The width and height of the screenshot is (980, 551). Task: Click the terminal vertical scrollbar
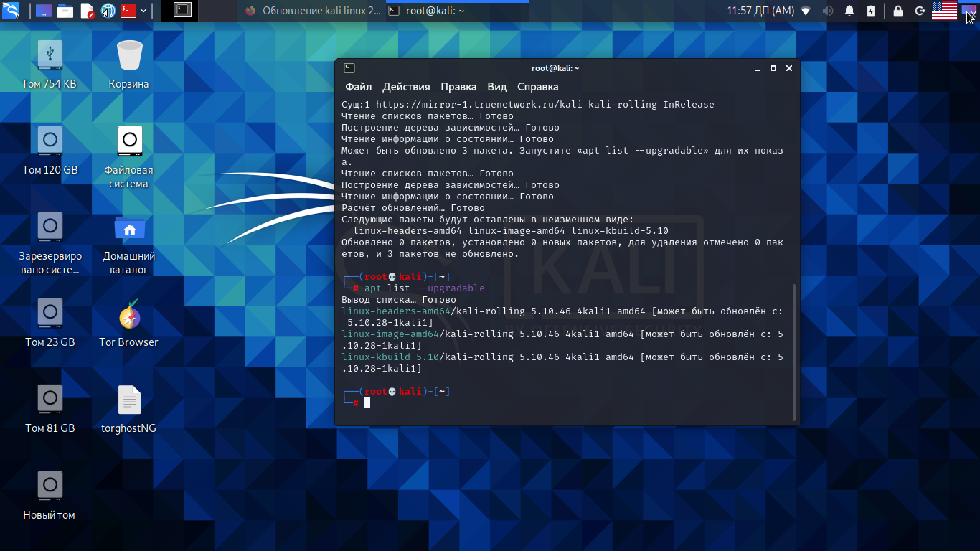793,352
